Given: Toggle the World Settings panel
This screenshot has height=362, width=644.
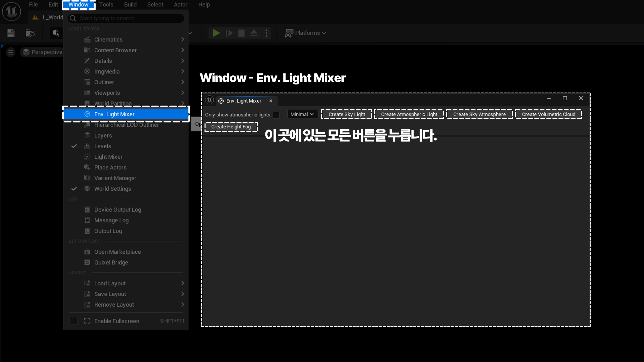Looking at the screenshot, I should pyautogui.click(x=126, y=189).
